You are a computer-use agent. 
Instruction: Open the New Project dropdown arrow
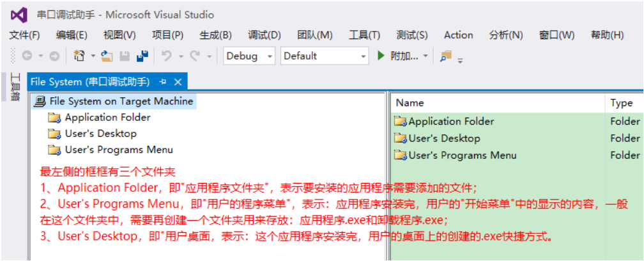(x=93, y=56)
